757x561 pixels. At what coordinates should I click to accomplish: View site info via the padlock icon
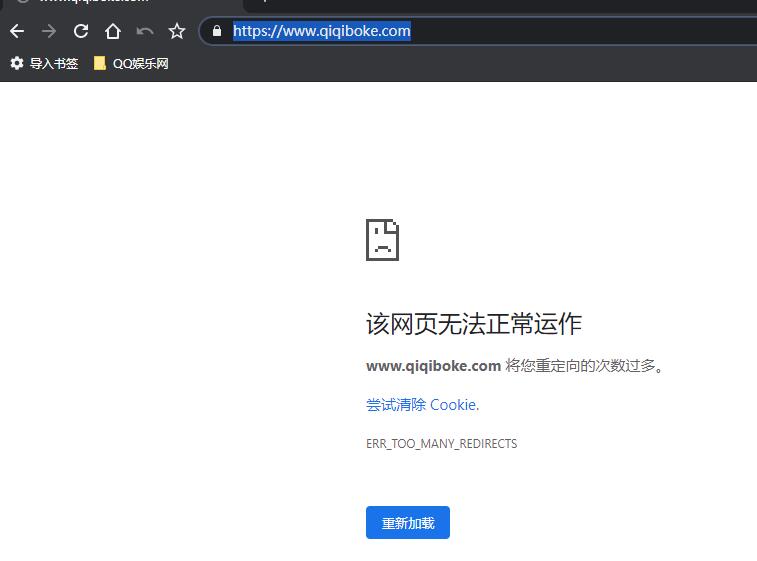(217, 31)
